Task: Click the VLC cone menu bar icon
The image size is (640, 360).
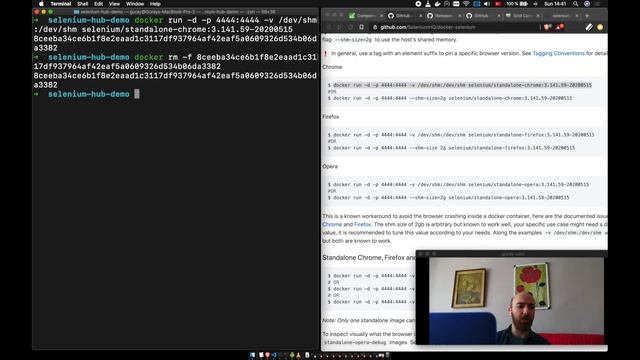Action: (428, 4)
